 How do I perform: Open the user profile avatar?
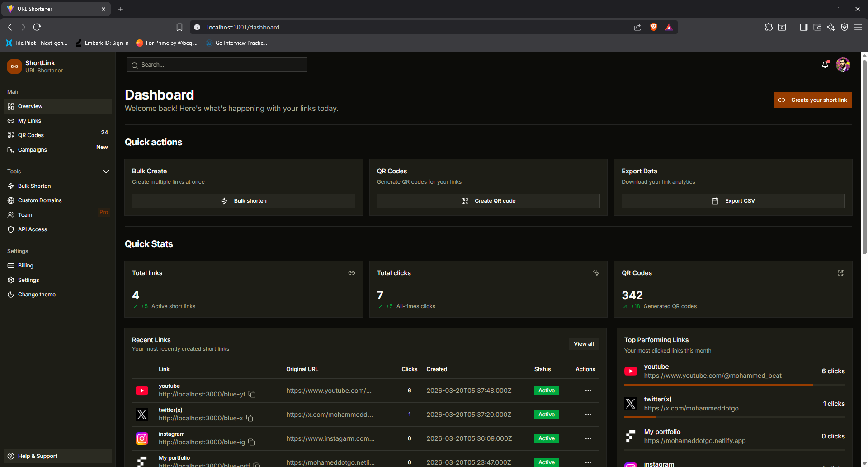click(843, 65)
